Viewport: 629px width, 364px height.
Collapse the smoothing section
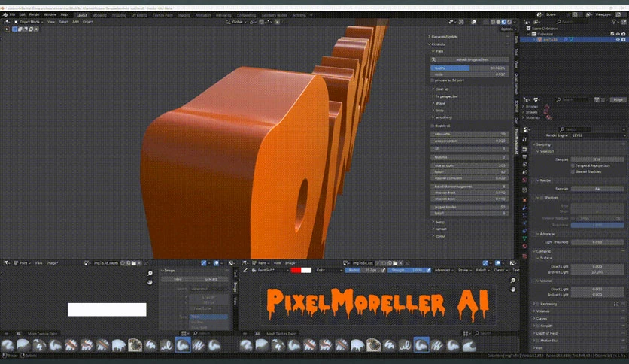pos(442,117)
